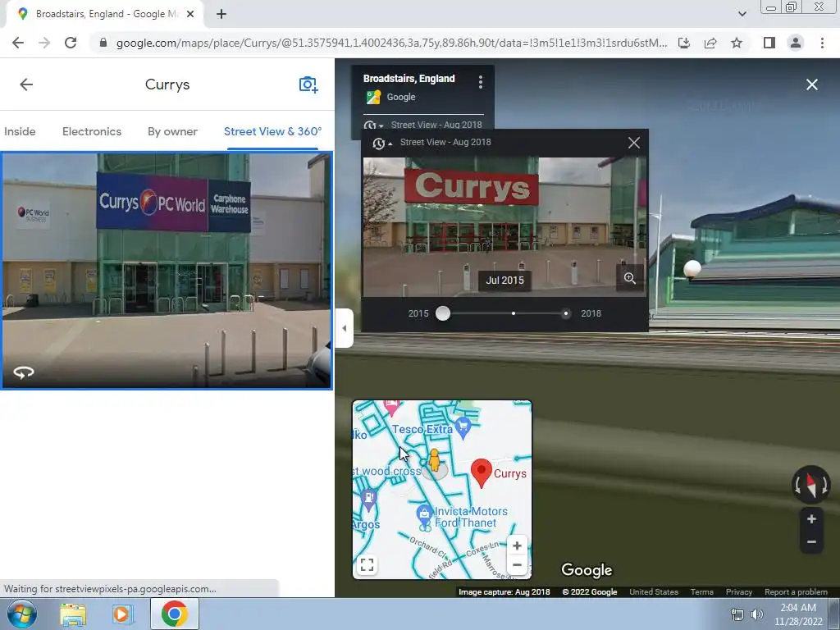Click the browser back button
840x630 pixels.
point(18,43)
